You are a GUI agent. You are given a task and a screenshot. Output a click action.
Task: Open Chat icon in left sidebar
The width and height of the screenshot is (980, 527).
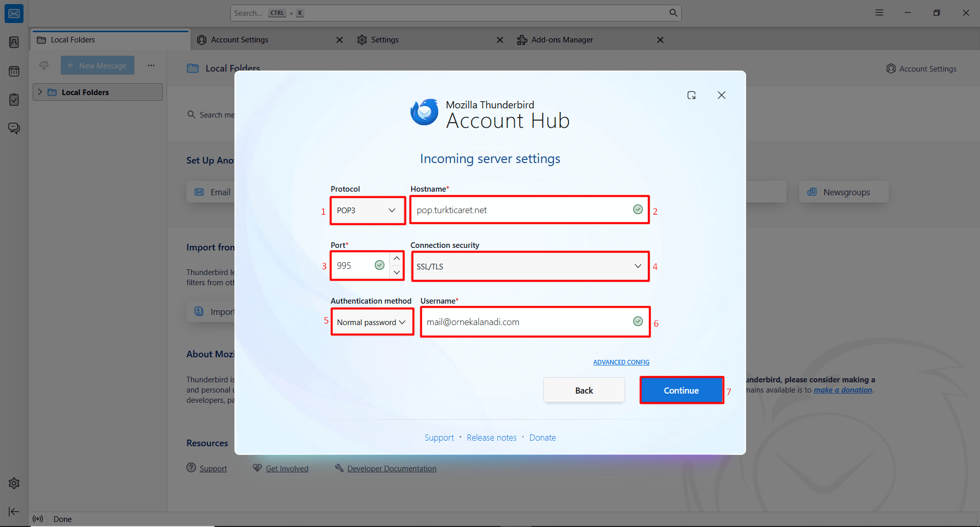click(14, 128)
